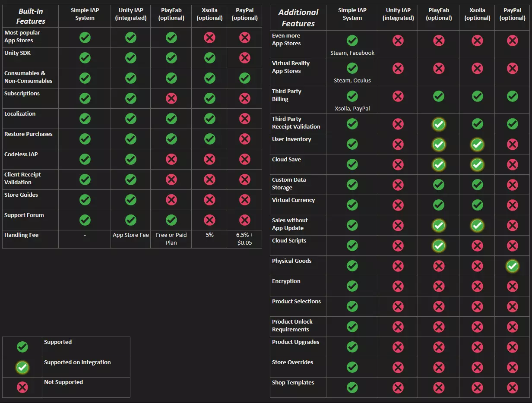Click Xsolla User Inventory glowing check icon
The image size is (532, 403).
(x=477, y=145)
